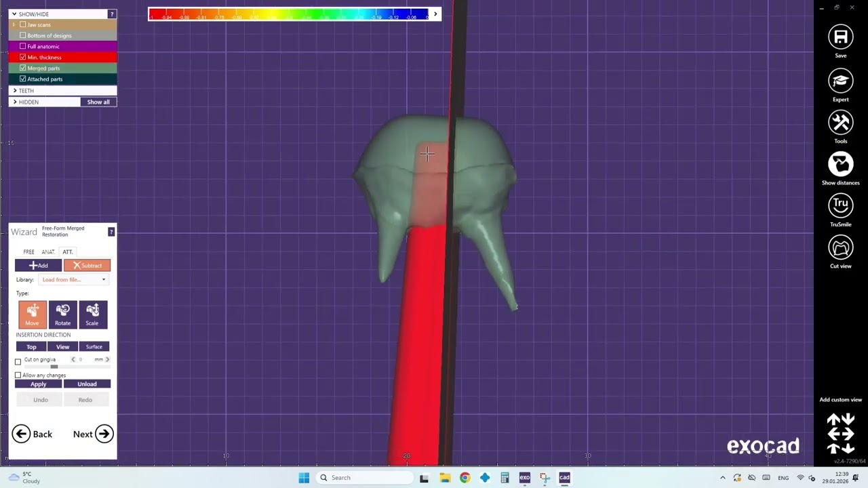The image size is (868, 488).
Task: Enable Cut on gingiva checkbox
Action: 18,361
